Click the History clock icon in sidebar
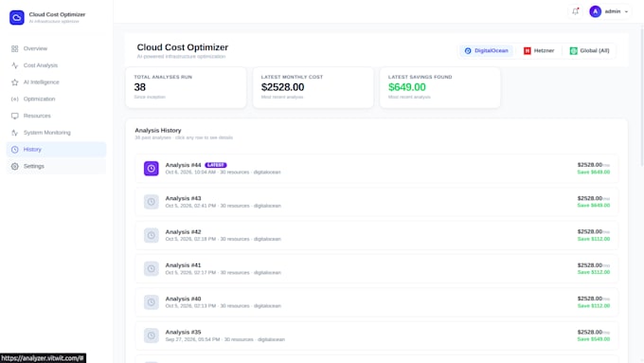This screenshot has height=363, width=644. tap(15, 150)
